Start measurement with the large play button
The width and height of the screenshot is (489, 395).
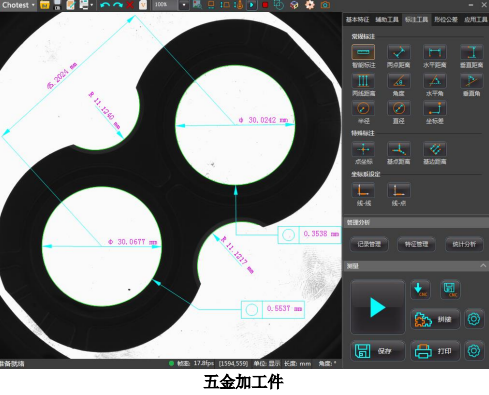pyautogui.click(x=378, y=307)
